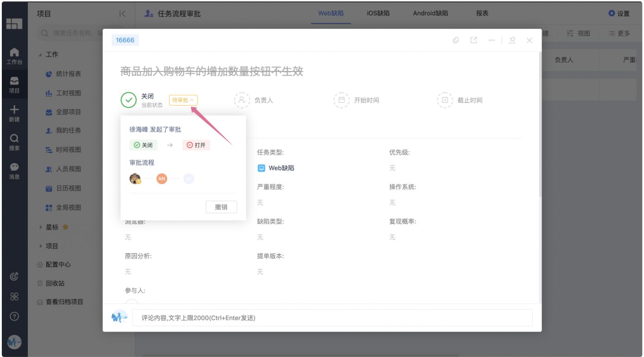
Task: Collapse the project sidebar panel
Action: tap(122, 14)
